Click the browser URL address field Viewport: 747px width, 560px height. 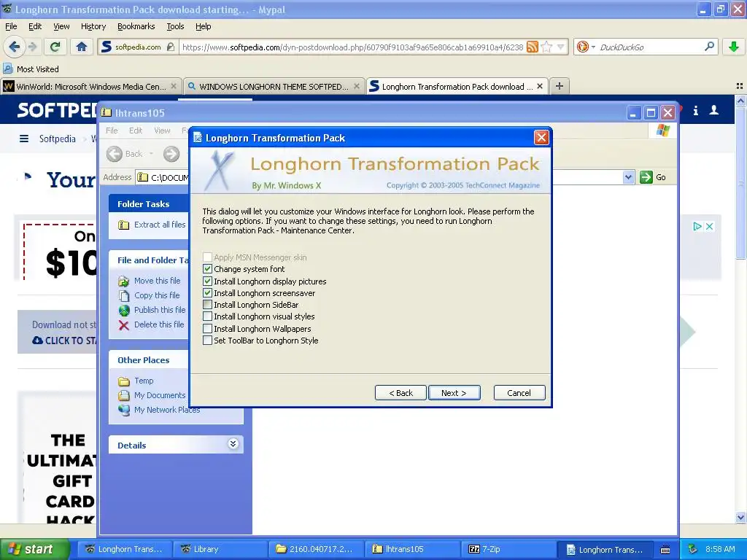[352, 47]
